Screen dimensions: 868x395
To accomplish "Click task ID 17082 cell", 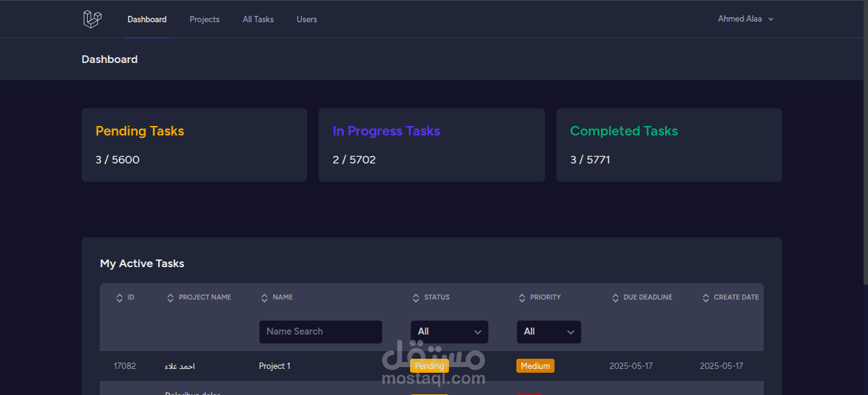I will coord(125,366).
